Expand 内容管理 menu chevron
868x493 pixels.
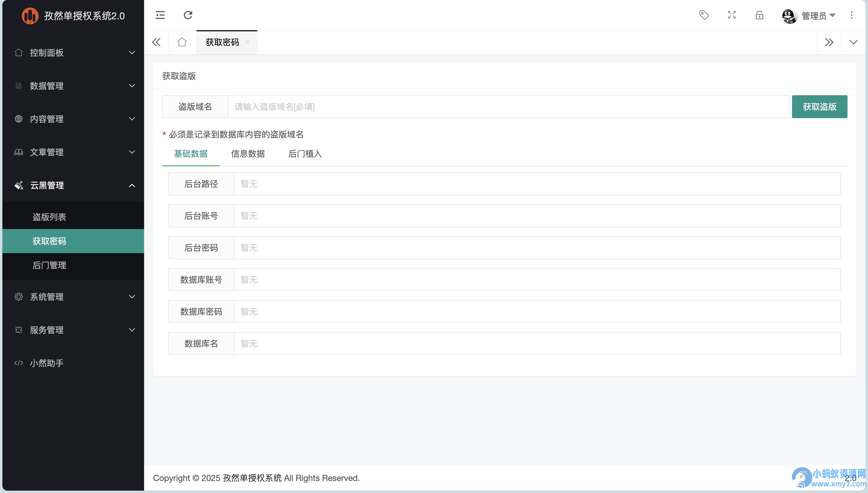click(132, 119)
